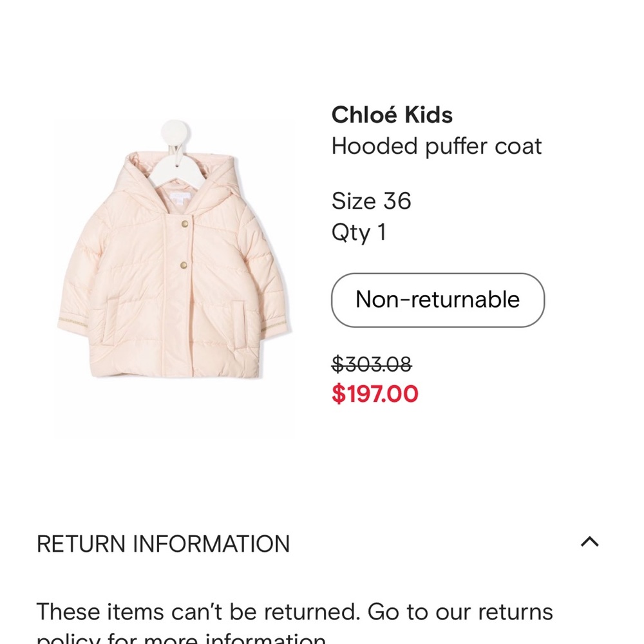The height and width of the screenshot is (644, 644).
Task: Open the Hooded puffer coat product image
Action: click(174, 270)
